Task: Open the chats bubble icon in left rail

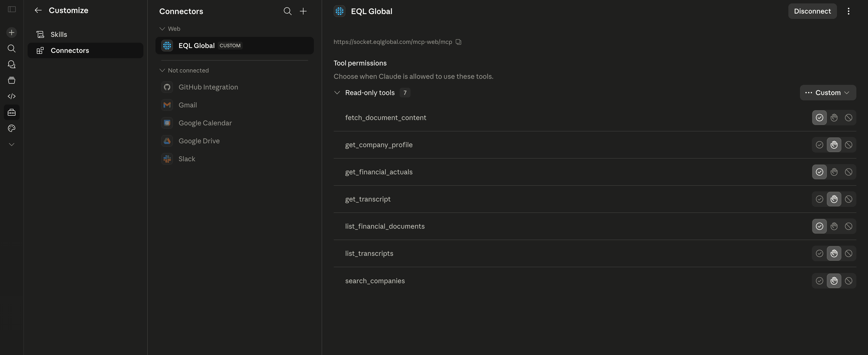Action: point(12,64)
